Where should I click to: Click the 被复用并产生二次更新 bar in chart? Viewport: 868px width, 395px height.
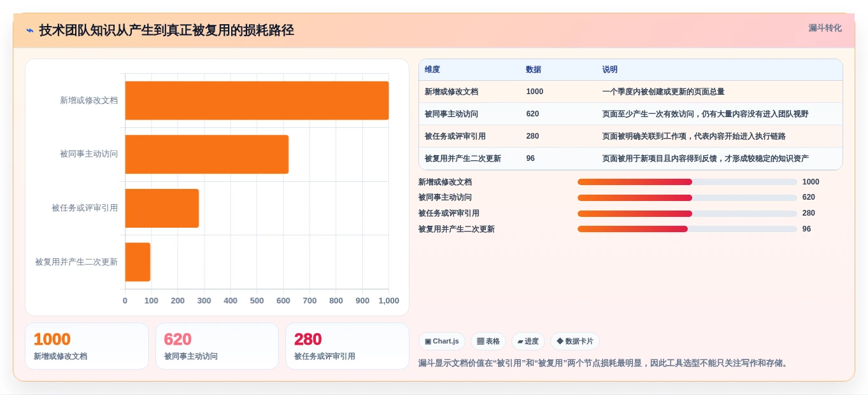pos(138,261)
